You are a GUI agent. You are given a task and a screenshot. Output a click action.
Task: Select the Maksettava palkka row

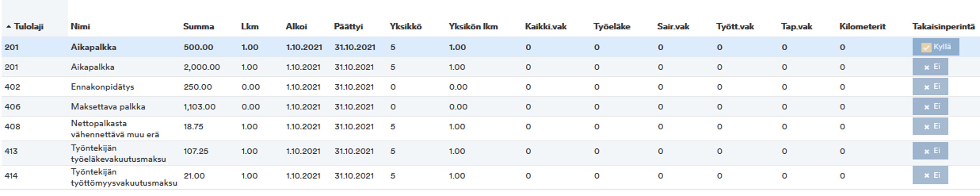tap(490, 106)
